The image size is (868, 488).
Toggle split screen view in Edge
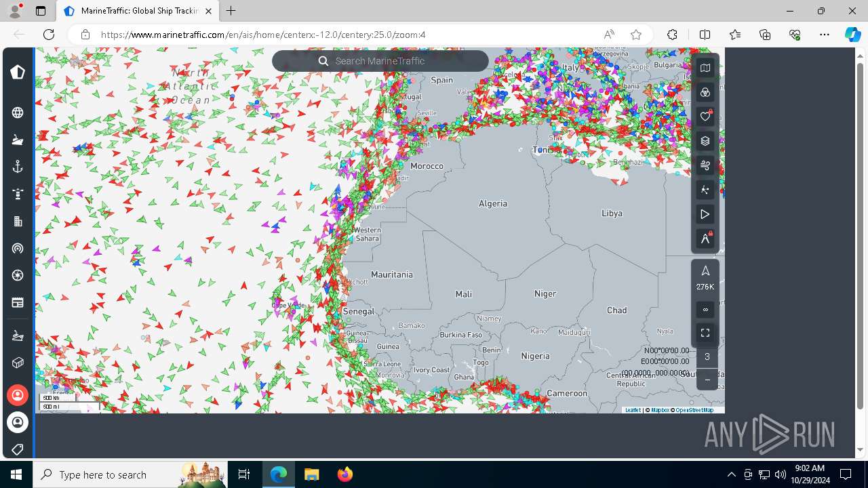tap(705, 35)
